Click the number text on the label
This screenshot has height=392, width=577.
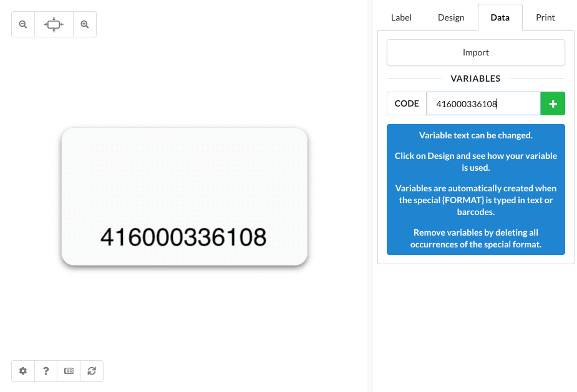[x=184, y=237]
